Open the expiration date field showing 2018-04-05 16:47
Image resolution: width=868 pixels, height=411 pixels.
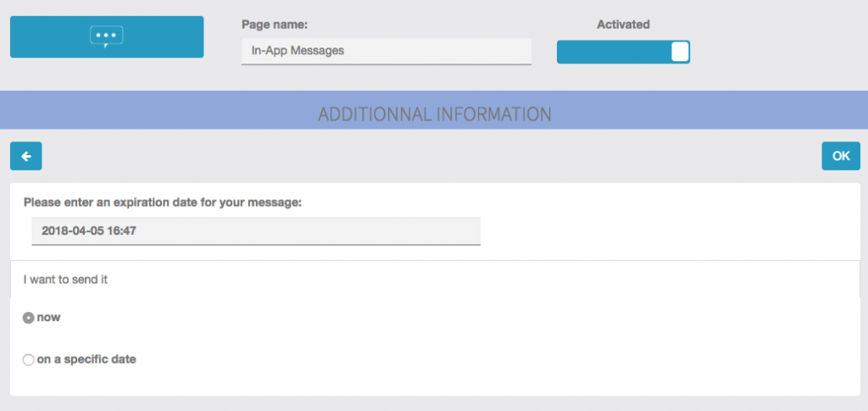point(255,230)
